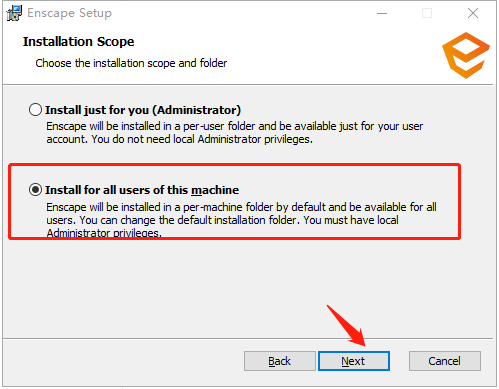The image size is (499, 389).
Task: Click the per-machine folder description paragraph
Action: 241,220
